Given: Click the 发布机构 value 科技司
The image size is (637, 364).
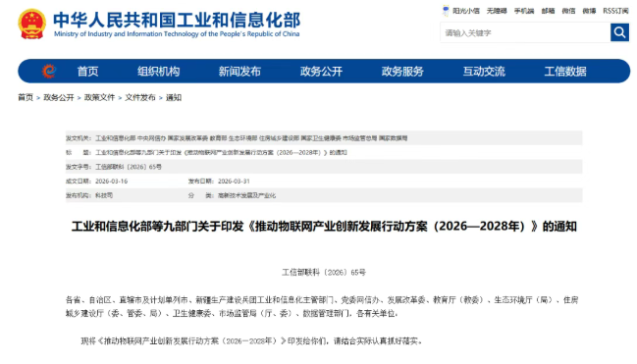Looking at the screenshot, I should coord(104,195).
